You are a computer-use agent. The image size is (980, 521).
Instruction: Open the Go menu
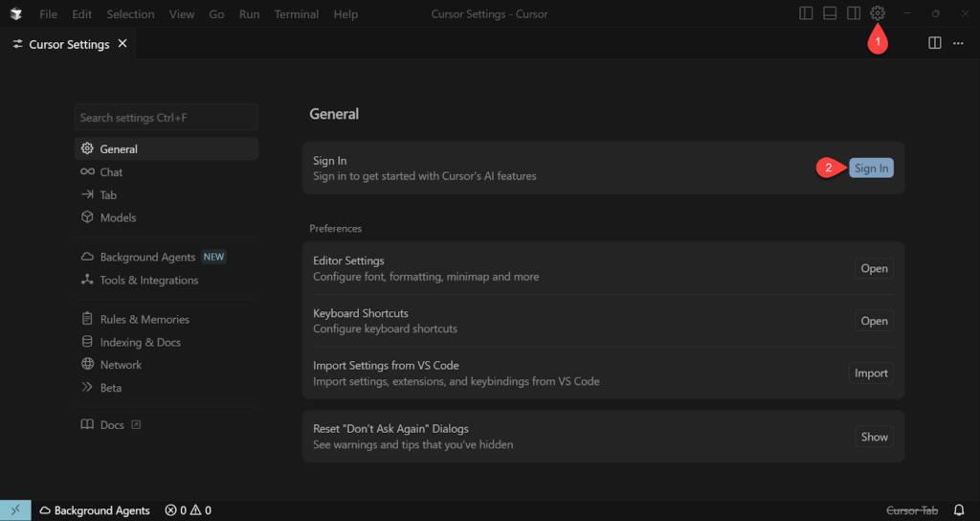(x=217, y=13)
